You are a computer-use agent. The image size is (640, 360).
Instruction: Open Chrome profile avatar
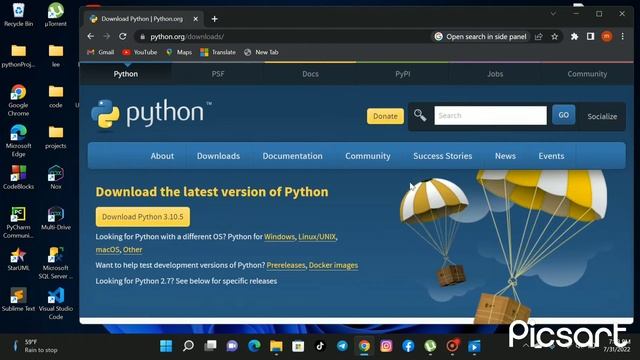pos(607,36)
